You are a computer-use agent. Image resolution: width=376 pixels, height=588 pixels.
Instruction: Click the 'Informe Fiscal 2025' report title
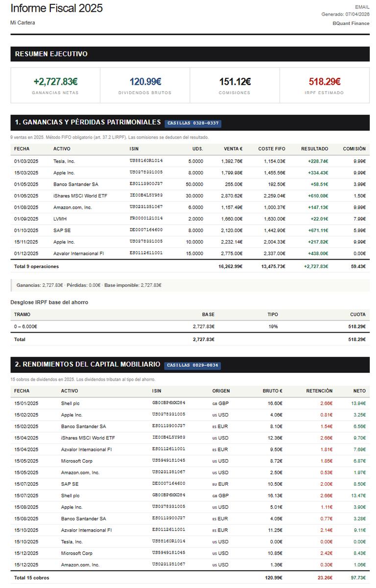click(56, 8)
